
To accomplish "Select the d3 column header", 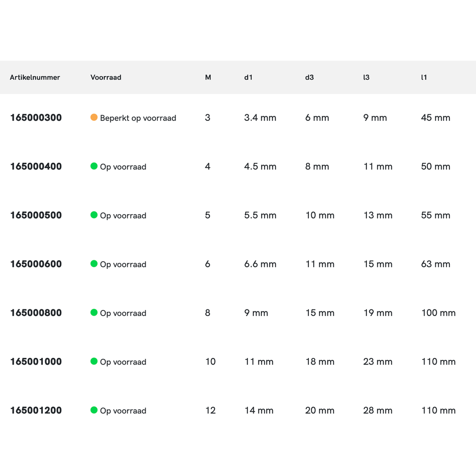I will (x=309, y=77).
